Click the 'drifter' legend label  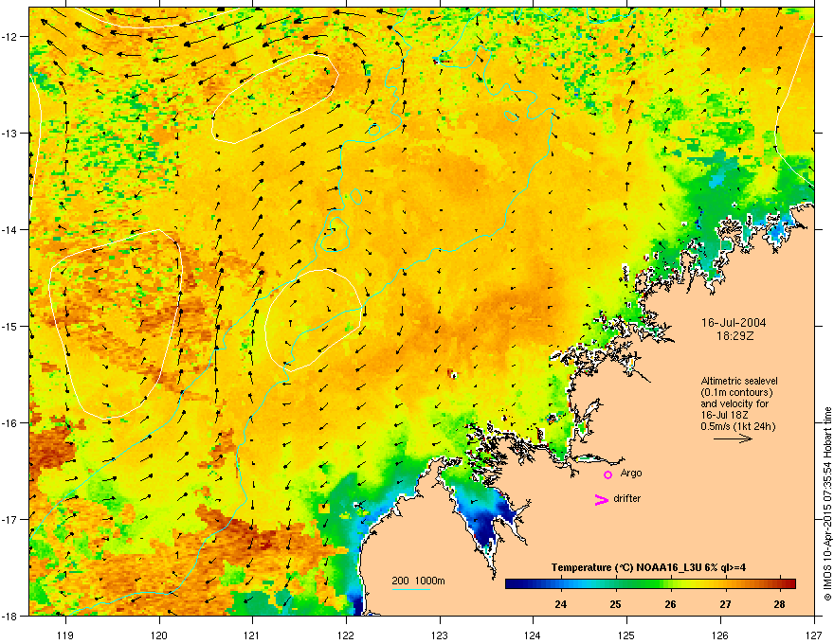click(627, 498)
